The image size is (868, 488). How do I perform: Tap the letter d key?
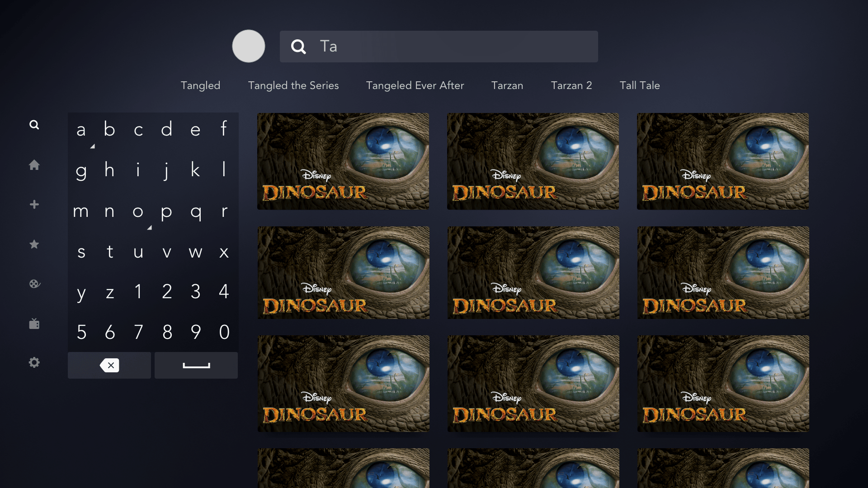point(167,130)
